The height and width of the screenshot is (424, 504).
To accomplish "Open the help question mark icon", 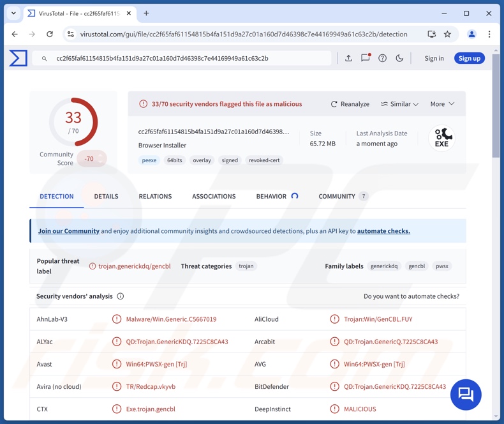I will point(382,58).
